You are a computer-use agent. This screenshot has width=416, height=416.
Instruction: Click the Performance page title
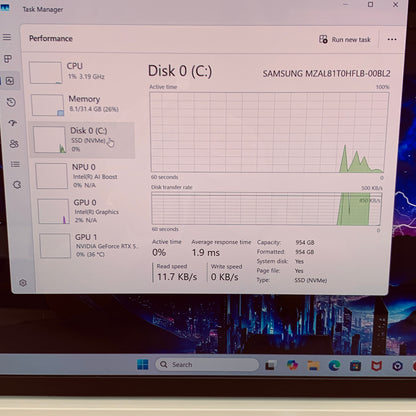(51, 38)
